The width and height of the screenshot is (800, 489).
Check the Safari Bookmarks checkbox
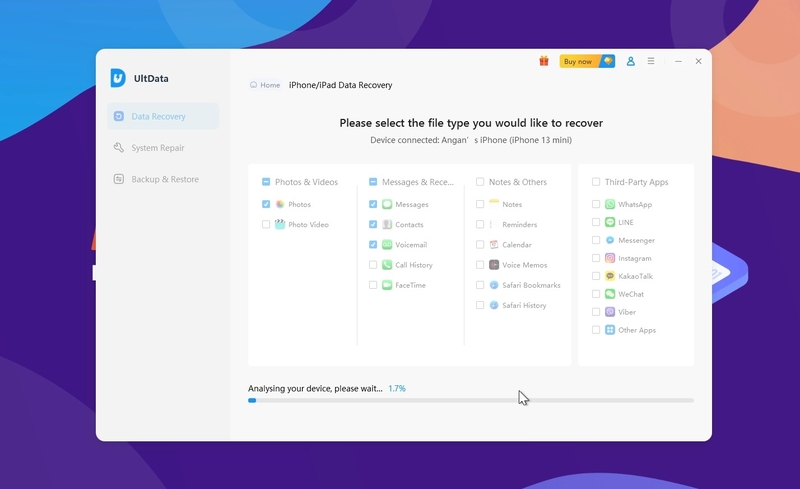[x=480, y=285]
